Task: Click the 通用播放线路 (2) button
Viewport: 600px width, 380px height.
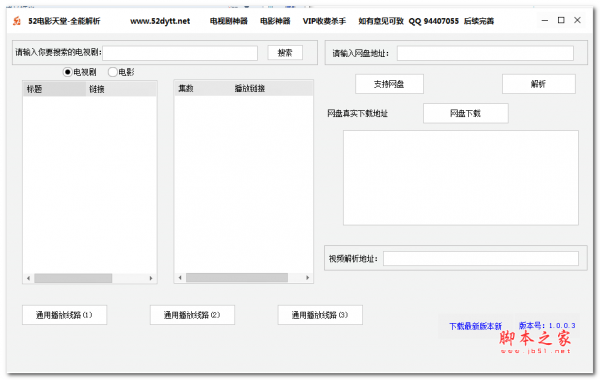Action: pos(192,315)
